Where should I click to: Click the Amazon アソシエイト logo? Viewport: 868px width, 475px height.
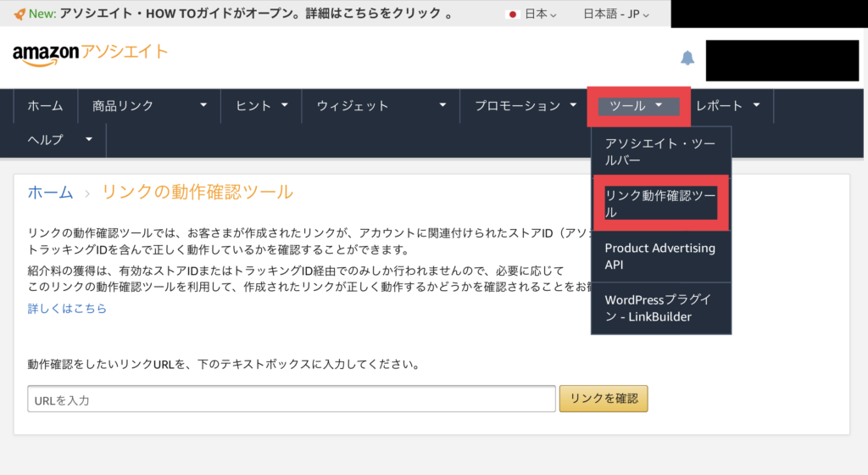pyautogui.click(x=90, y=54)
